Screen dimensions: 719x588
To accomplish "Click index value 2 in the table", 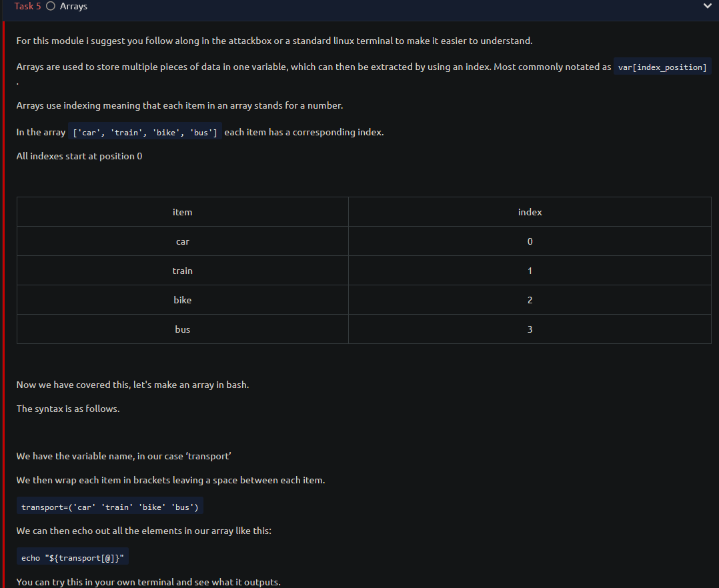I will [x=530, y=300].
